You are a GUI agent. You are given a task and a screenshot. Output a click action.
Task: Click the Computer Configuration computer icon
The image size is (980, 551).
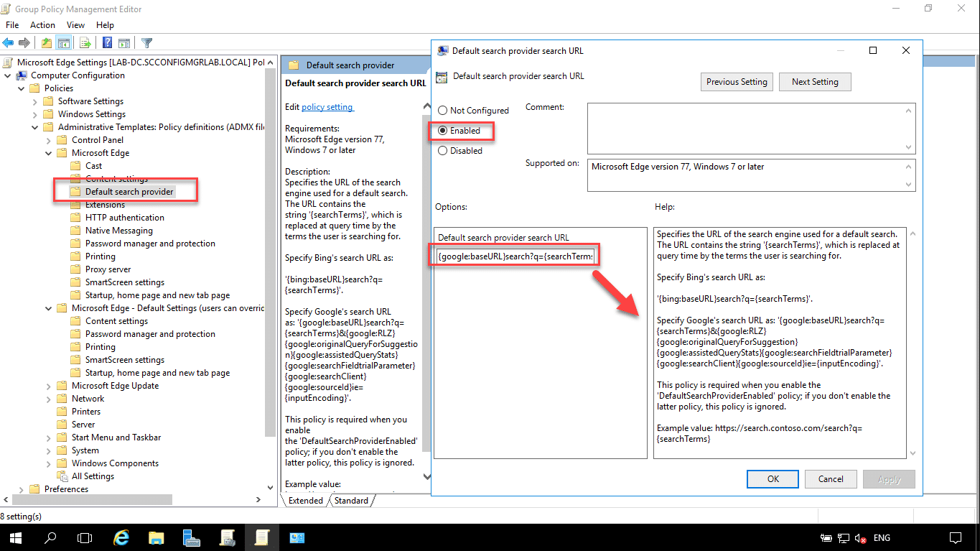[x=22, y=75]
